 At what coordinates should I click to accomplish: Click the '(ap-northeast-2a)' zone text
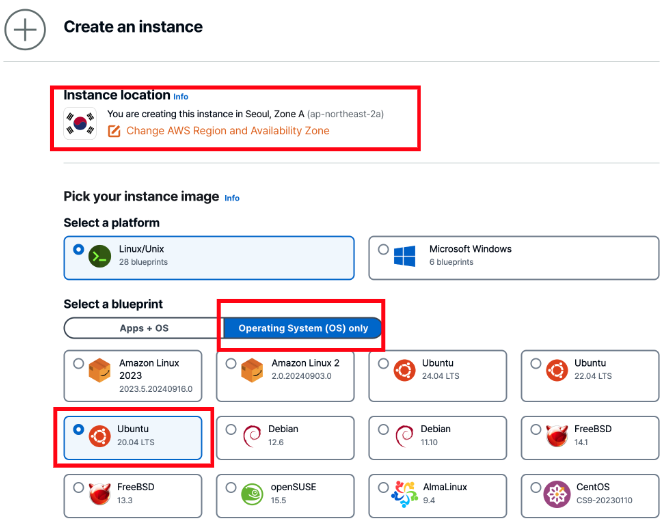345,114
